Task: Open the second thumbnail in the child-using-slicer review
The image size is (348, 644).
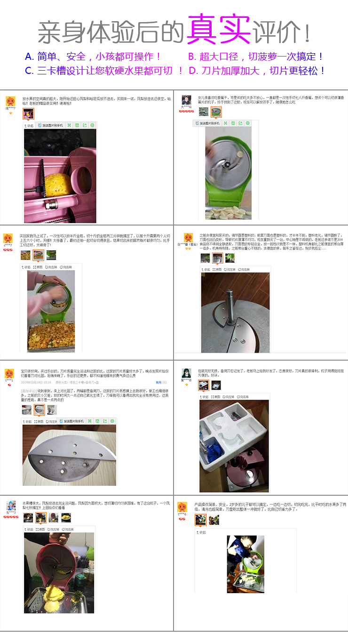Action: pos(214,520)
